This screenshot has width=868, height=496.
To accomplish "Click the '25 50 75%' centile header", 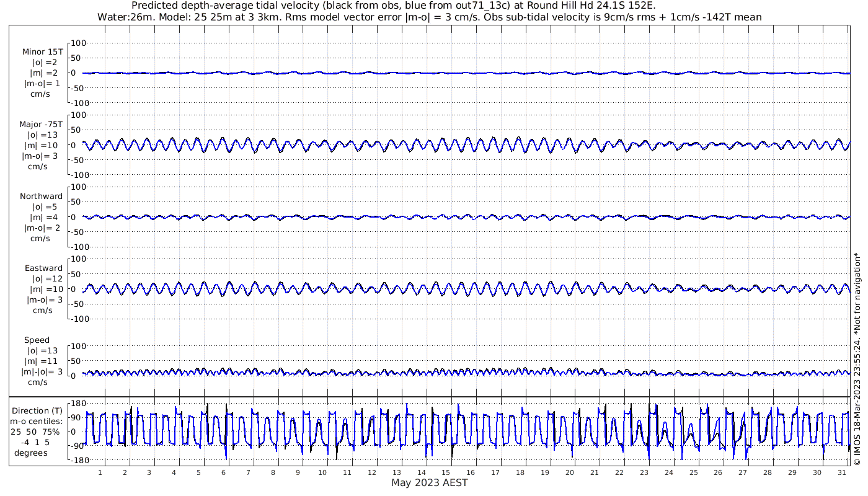I will tap(37, 432).
